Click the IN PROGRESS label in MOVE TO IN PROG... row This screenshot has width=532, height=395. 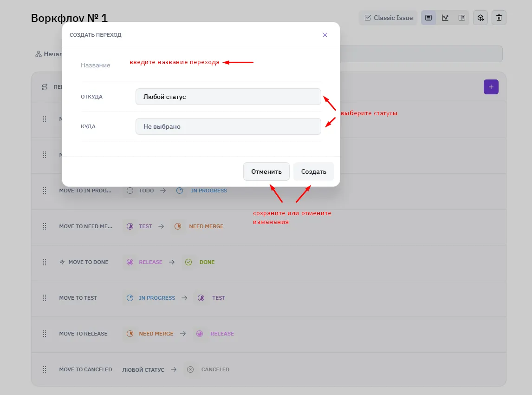pos(208,191)
